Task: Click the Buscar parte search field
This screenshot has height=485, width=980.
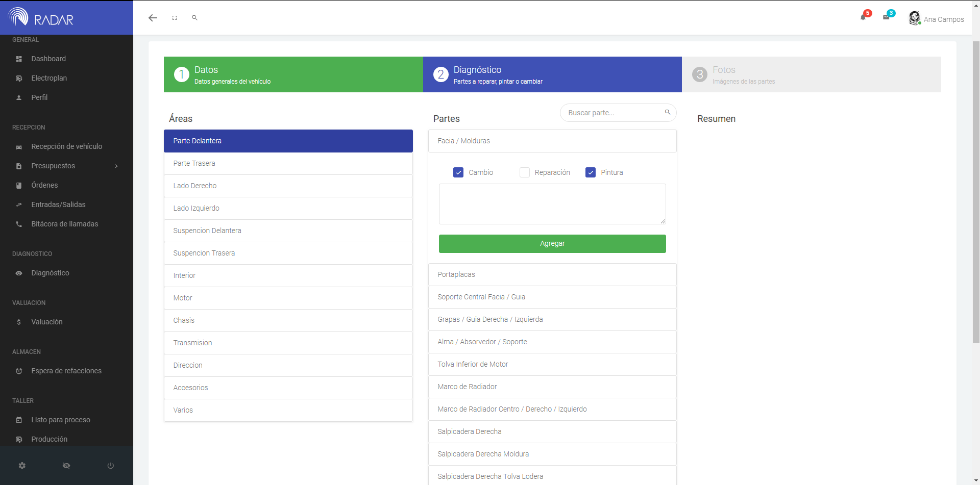Action: coord(612,113)
